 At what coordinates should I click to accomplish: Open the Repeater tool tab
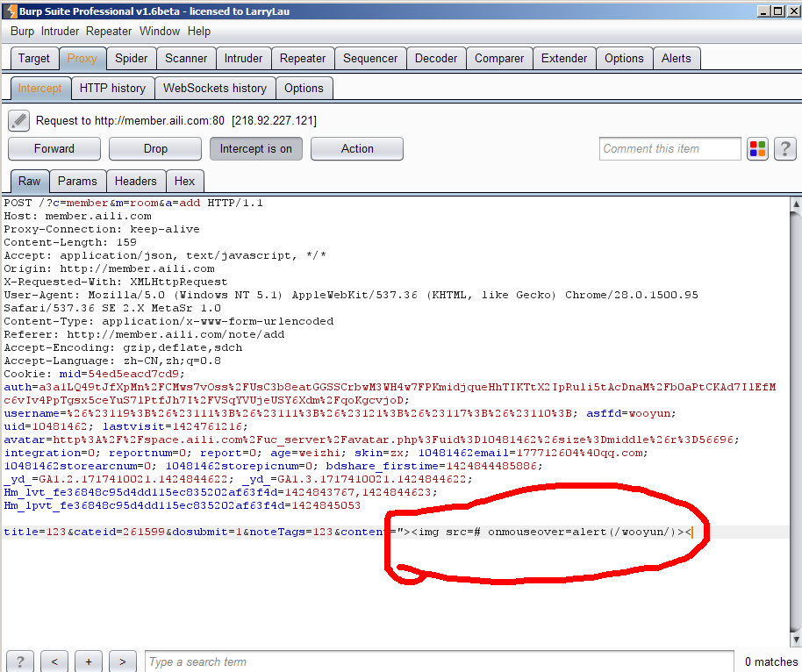pos(302,58)
